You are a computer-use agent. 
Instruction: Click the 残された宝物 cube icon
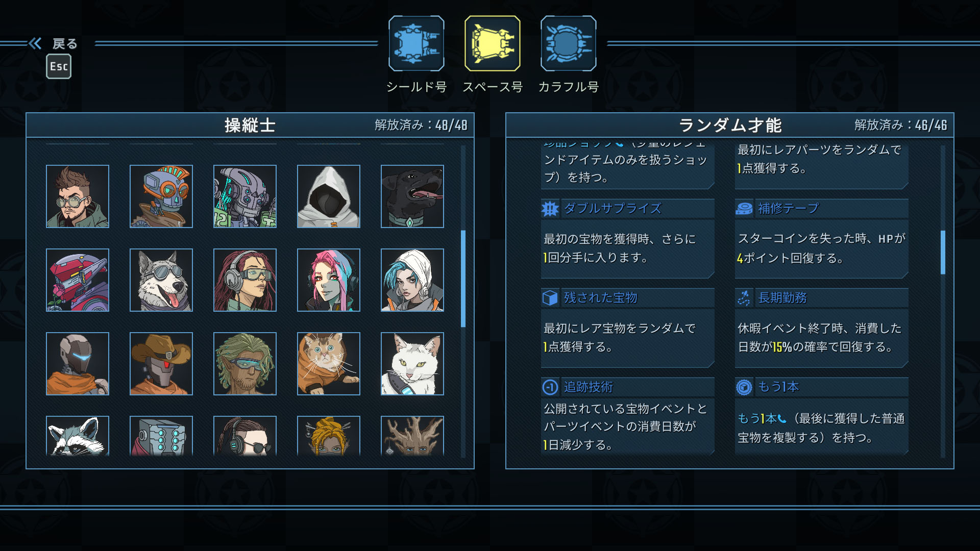click(x=550, y=298)
